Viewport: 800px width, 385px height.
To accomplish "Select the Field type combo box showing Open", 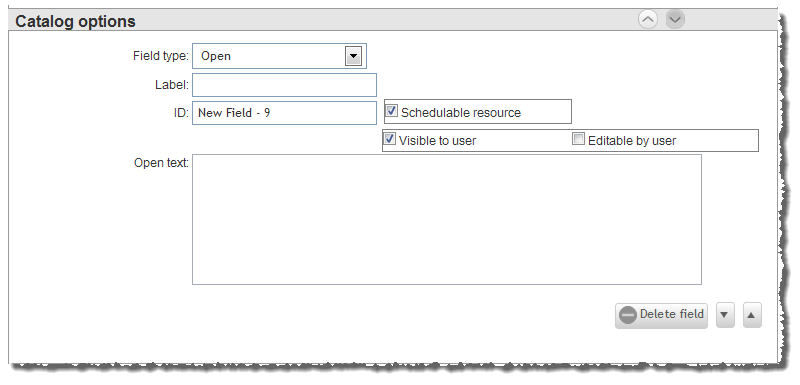I will pos(279,56).
